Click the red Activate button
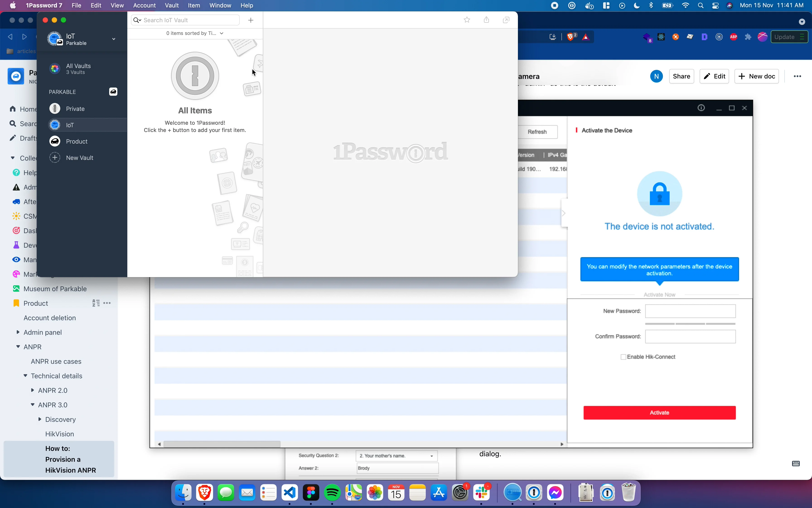The width and height of the screenshot is (812, 508). [x=659, y=413]
